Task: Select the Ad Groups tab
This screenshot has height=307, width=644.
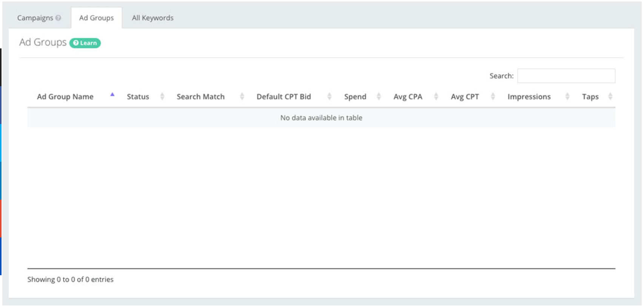Action: pyautogui.click(x=96, y=18)
